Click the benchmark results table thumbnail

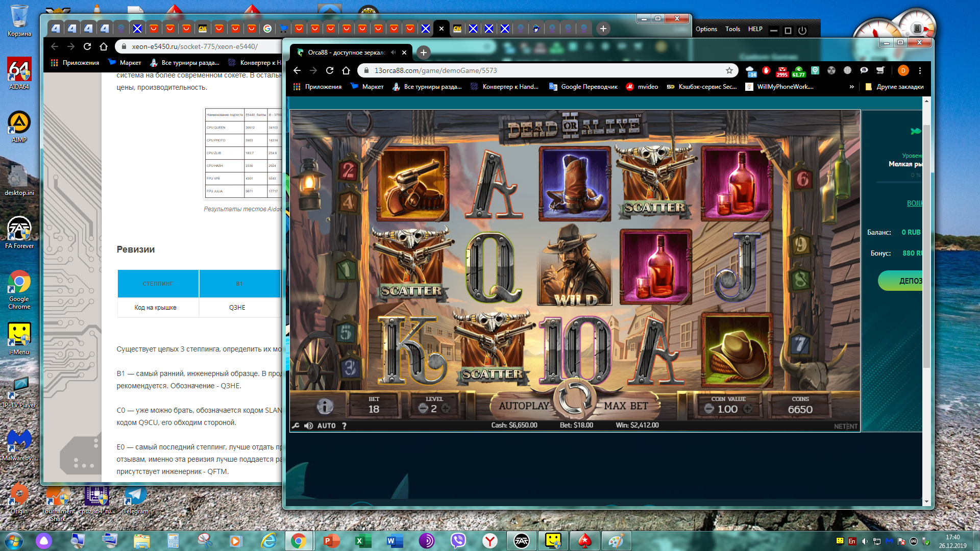coord(243,153)
